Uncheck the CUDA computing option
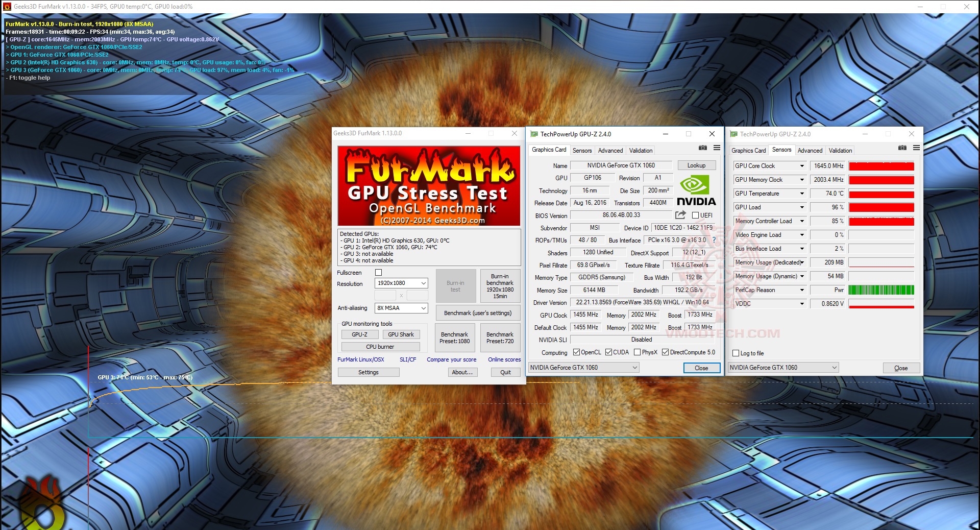This screenshot has width=980, height=530. click(x=609, y=352)
